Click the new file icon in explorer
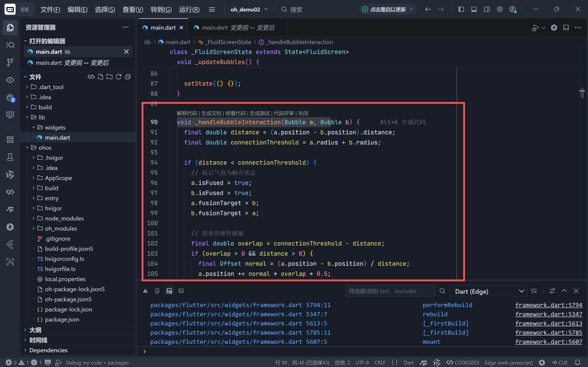 (x=100, y=77)
